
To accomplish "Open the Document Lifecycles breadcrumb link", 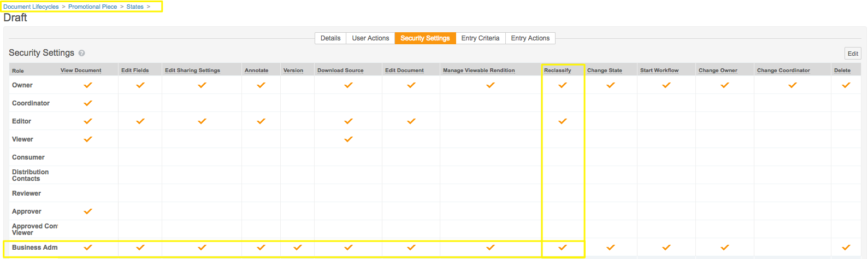I will [31, 7].
